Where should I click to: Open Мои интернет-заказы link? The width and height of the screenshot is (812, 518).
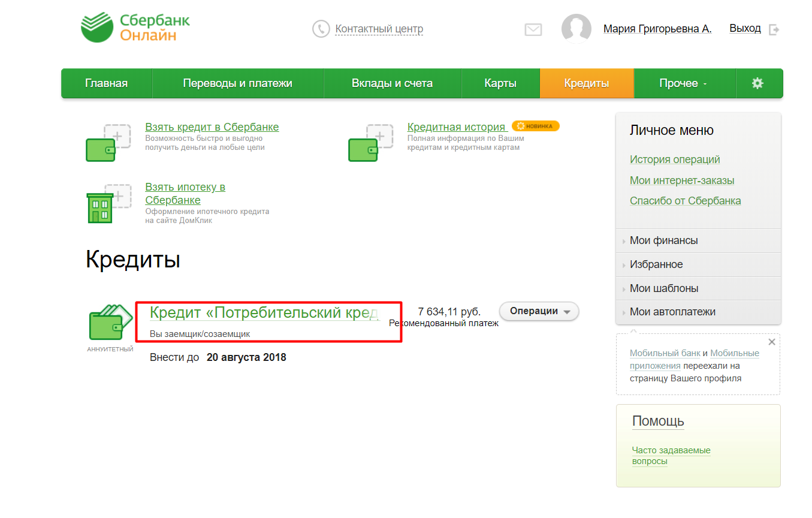click(682, 180)
